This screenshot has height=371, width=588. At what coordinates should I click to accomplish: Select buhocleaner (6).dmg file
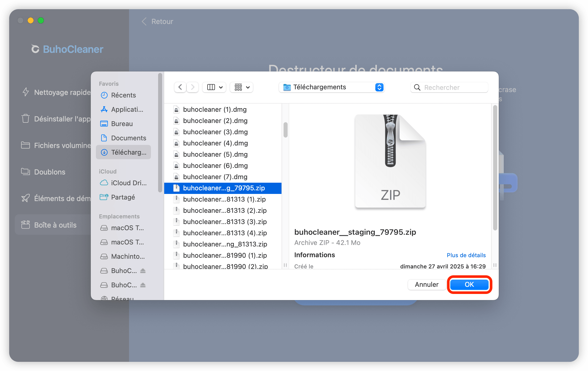point(223,166)
